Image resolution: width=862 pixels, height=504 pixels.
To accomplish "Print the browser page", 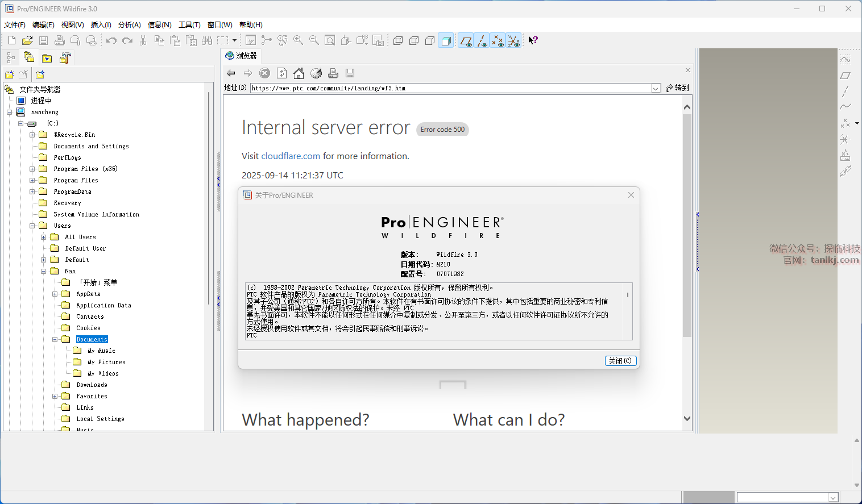I will (333, 73).
